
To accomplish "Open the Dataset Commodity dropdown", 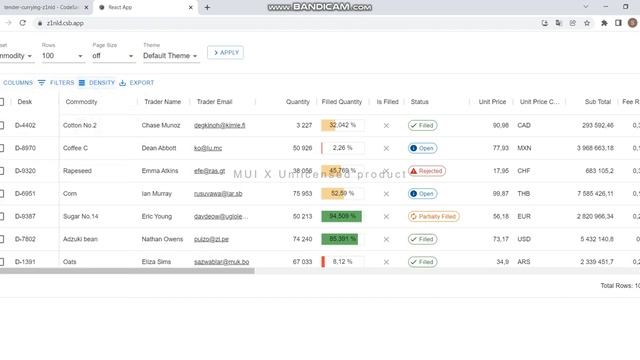I will pos(16,56).
